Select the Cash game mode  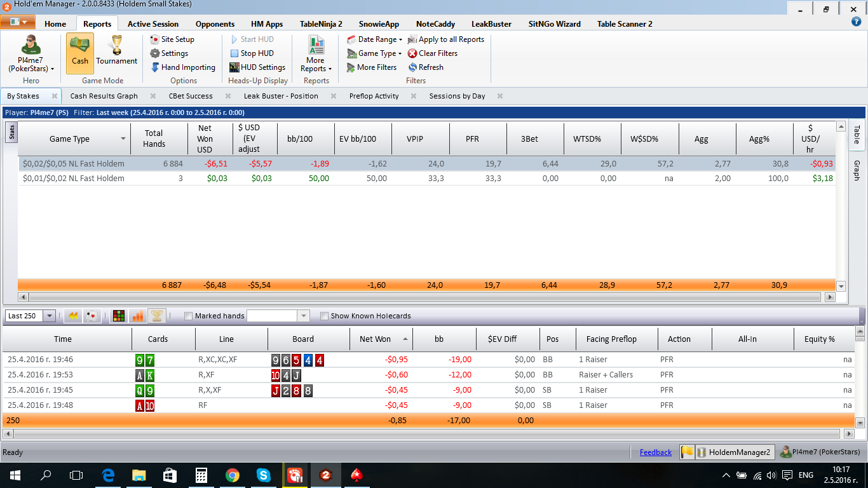[x=80, y=53]
